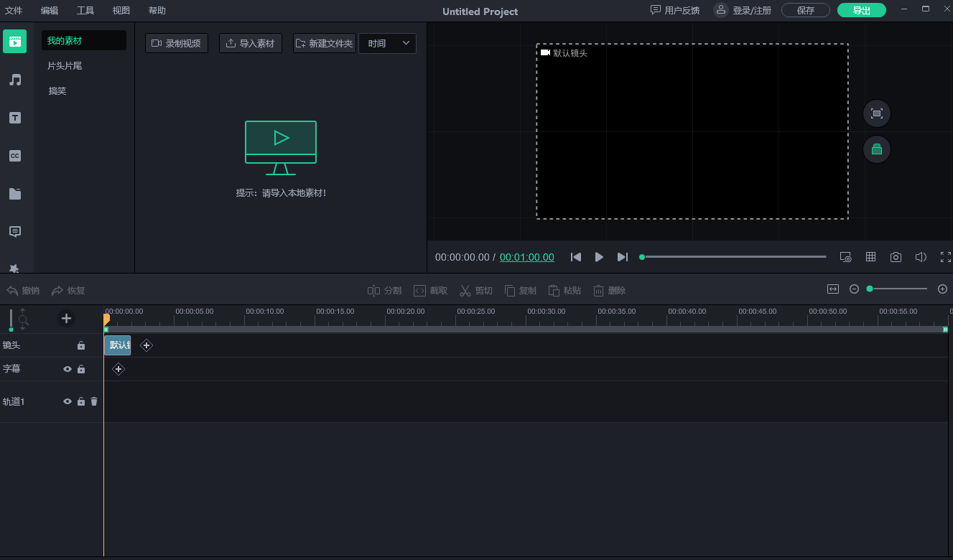Open the text (T) sidebar panel
953x560 pixels.
(x=14, y=118)
